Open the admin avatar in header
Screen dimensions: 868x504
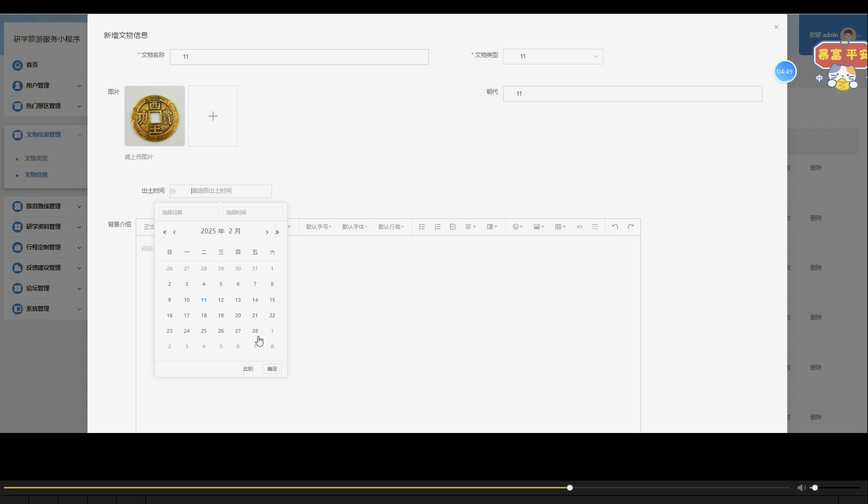pos(848,35)
